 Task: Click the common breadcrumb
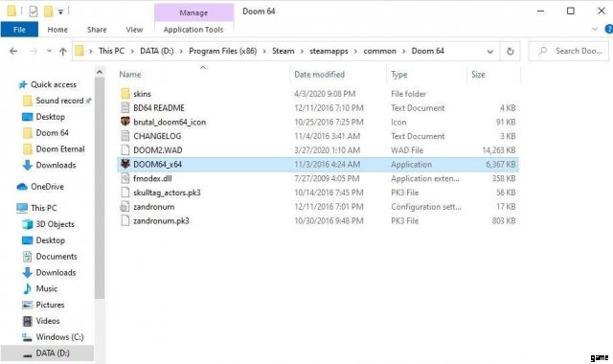[x=379, y=51]
